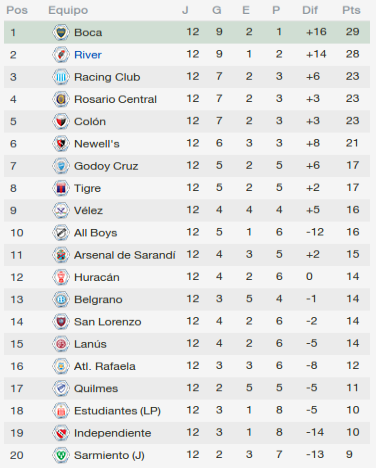Click the Rosario Central crest icon

[x=61, y=99]
